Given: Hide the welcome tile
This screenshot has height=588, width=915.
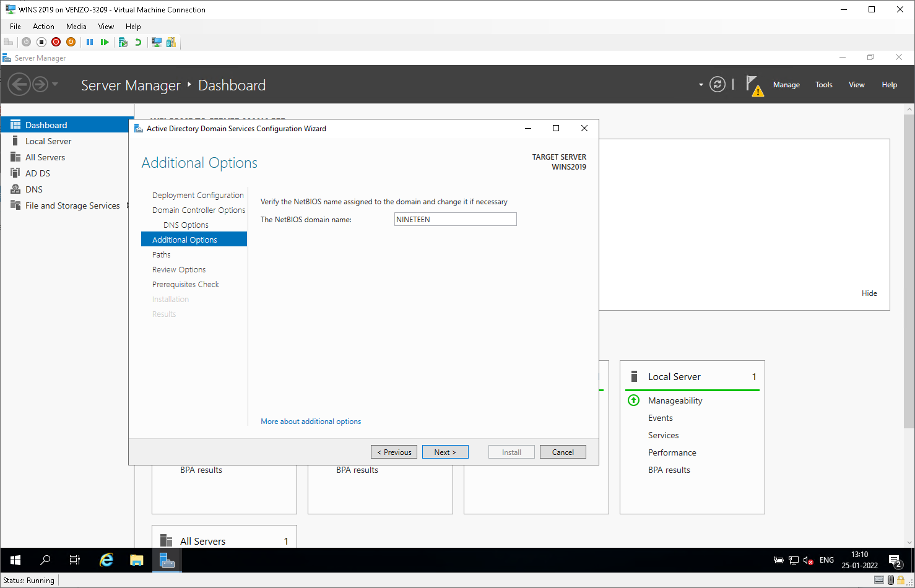Looking at the screenshot, I should point(869,293).
